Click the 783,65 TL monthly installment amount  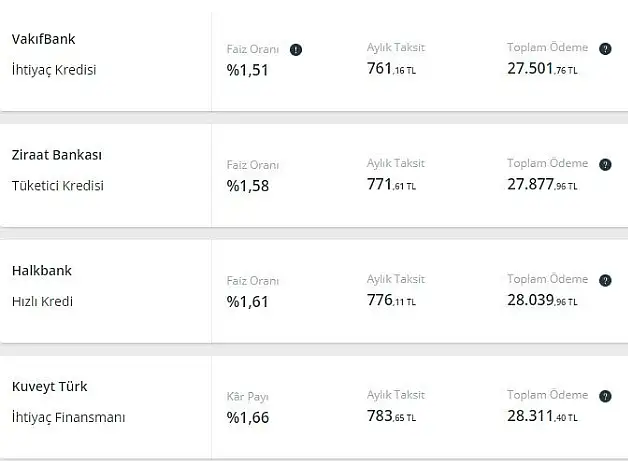[392, 416]
